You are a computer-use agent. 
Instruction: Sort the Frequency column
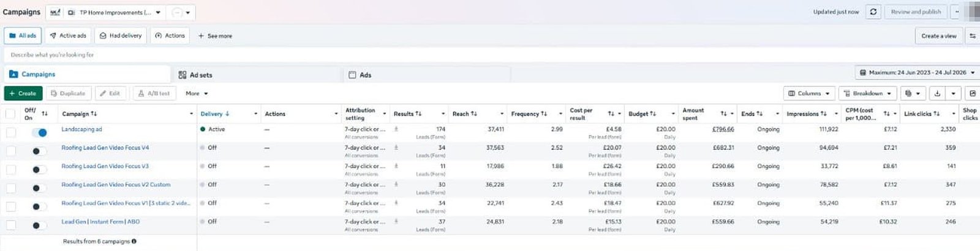[x=544, y=114]
